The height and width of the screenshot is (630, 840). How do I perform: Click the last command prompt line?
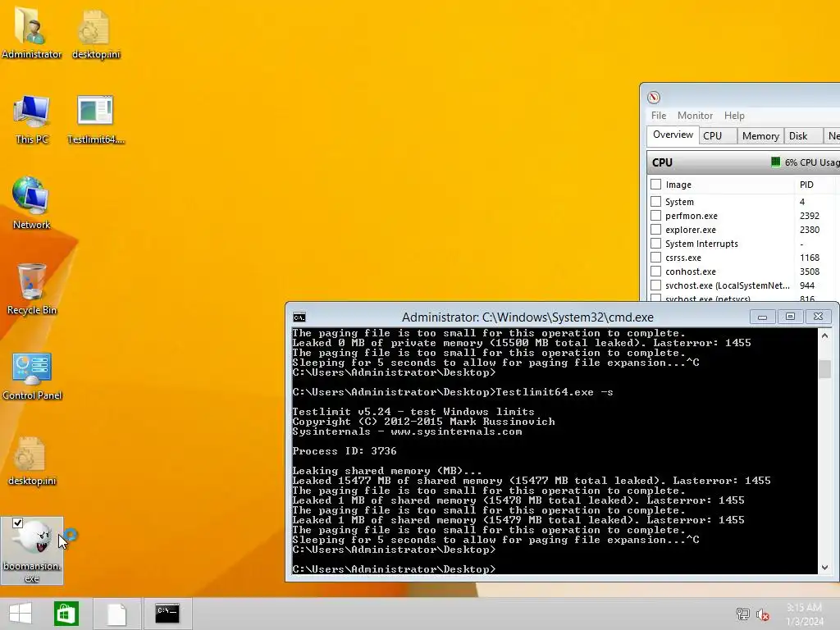pyautogui.click(x=394, y=569)
